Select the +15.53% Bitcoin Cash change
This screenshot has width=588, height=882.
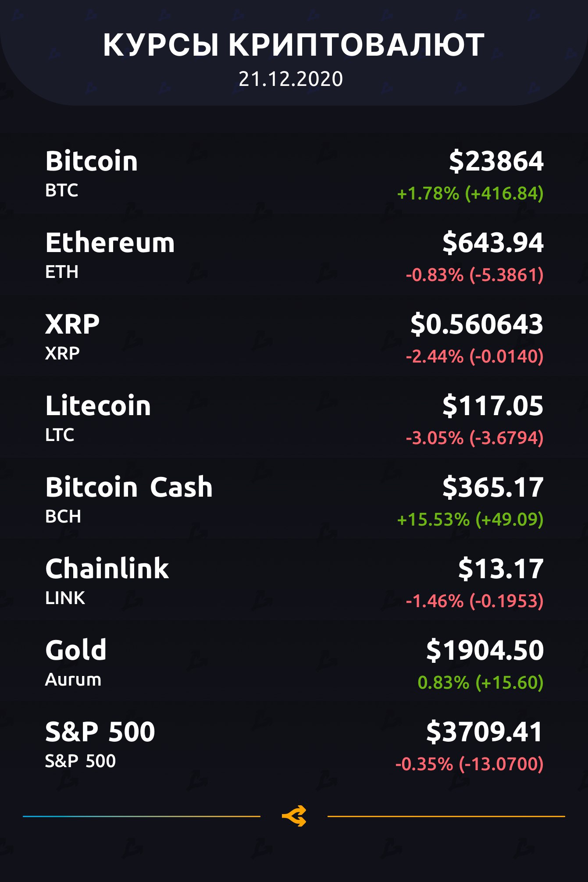[470, 519]
